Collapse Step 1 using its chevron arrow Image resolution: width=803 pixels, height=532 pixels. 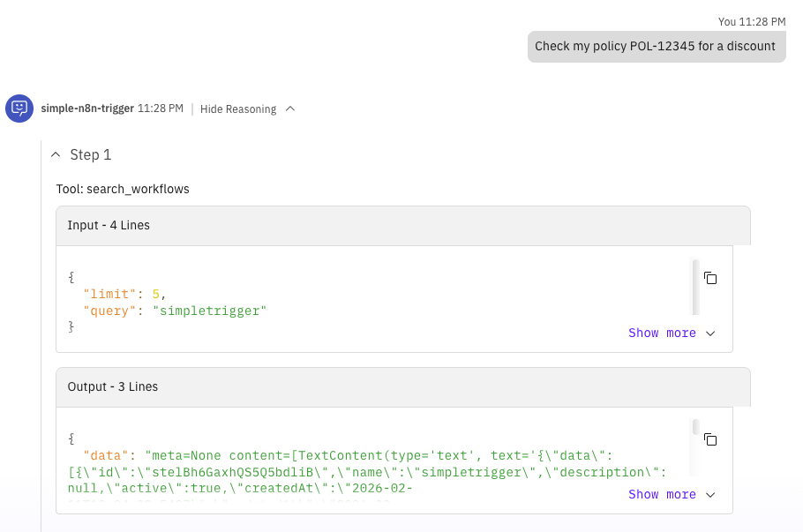(x=56, y=154)
